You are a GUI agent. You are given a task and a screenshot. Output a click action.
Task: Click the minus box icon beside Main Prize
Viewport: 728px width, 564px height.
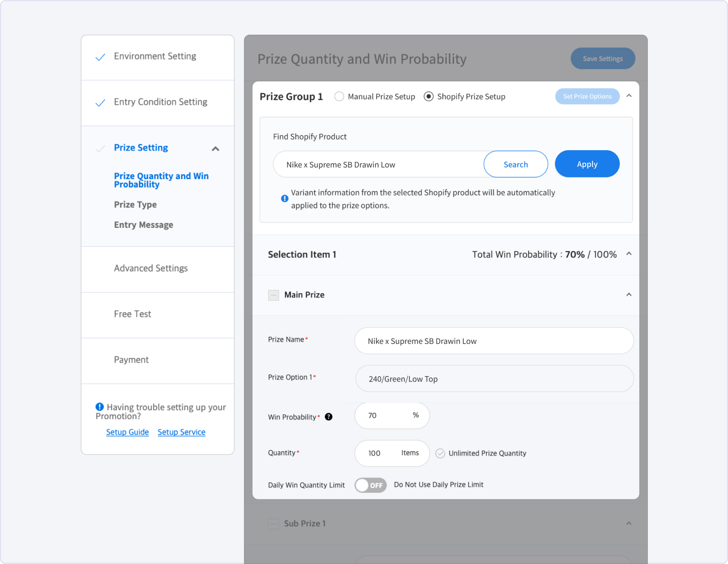point(274,295)
